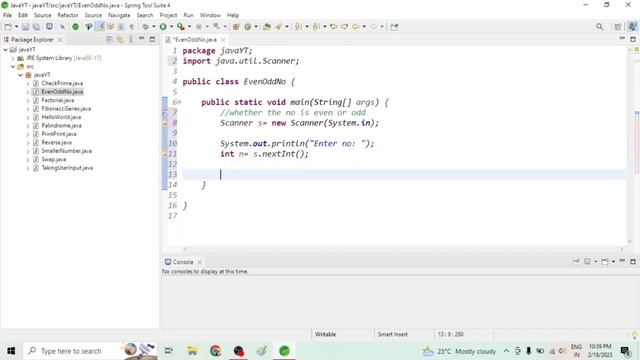Expand the CheckPrime.java node
640x360 pixels.
tap(28, 83)
